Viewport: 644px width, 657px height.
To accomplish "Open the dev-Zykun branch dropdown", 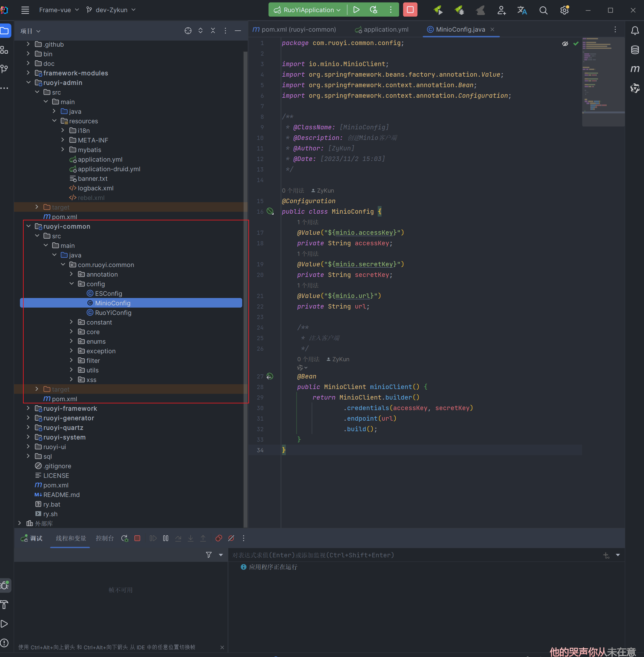I will click(x=111, y=10).
